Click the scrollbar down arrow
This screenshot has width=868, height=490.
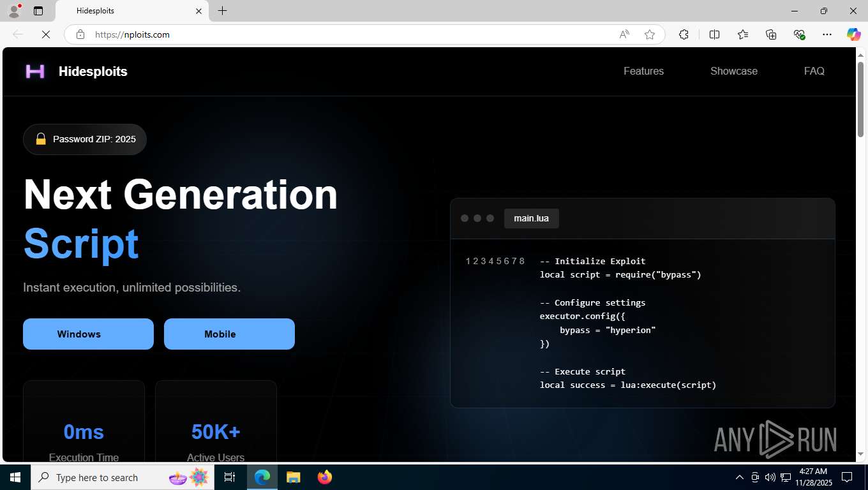pyautogui.click(x=860, y=454)
